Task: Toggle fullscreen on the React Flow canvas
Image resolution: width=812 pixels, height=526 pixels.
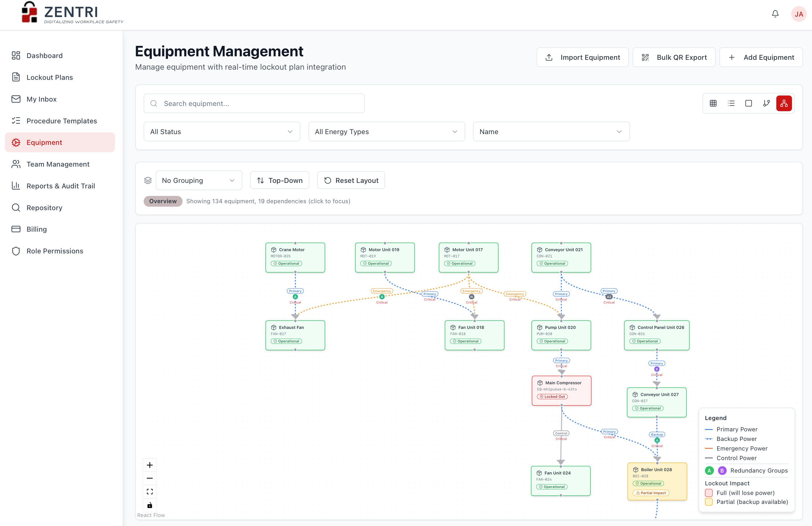Action: coord(150,491)
